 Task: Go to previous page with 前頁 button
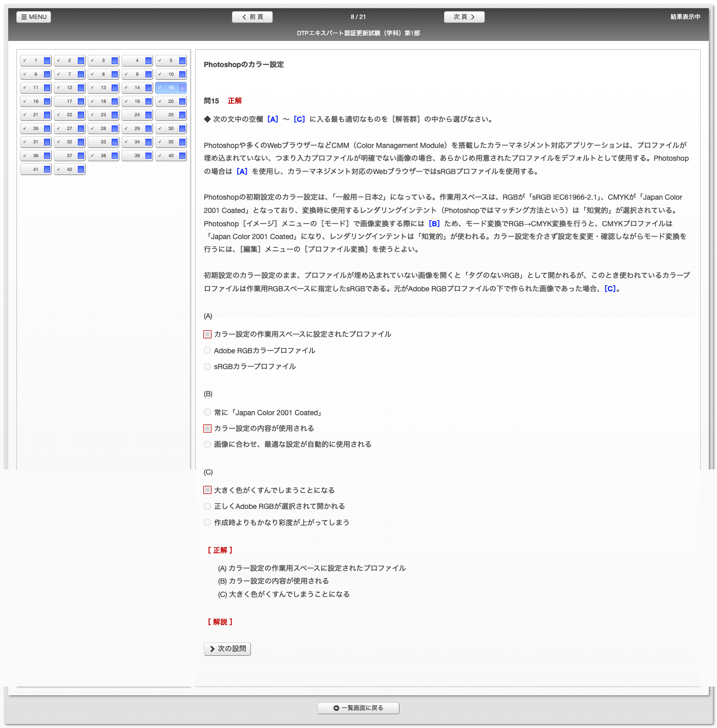252,17
